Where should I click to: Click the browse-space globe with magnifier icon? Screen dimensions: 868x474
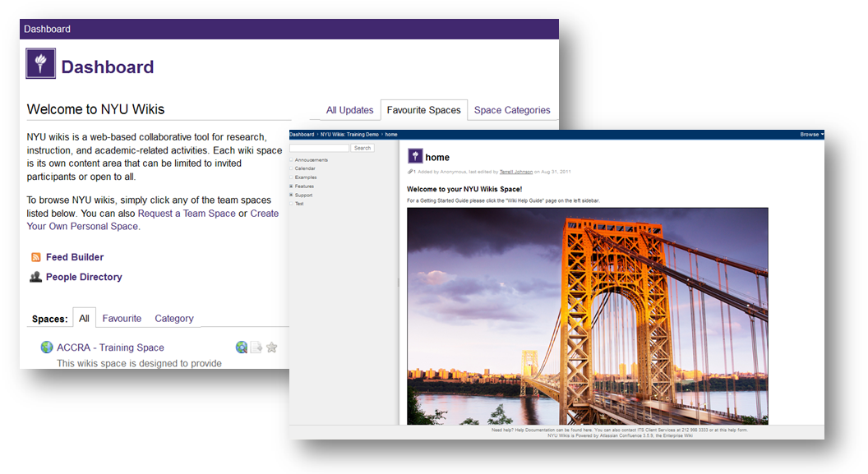click(x=241, y=347)
